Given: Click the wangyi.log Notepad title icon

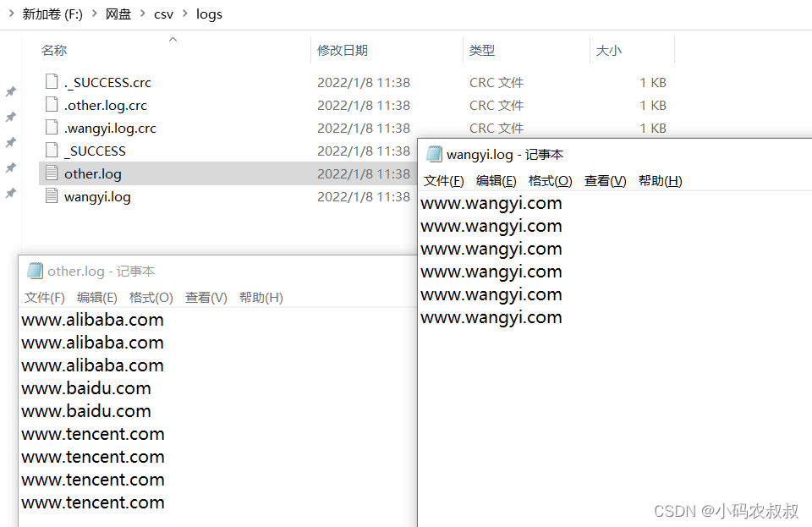Looking at the screenshot, I should click(x=434, y=154).
